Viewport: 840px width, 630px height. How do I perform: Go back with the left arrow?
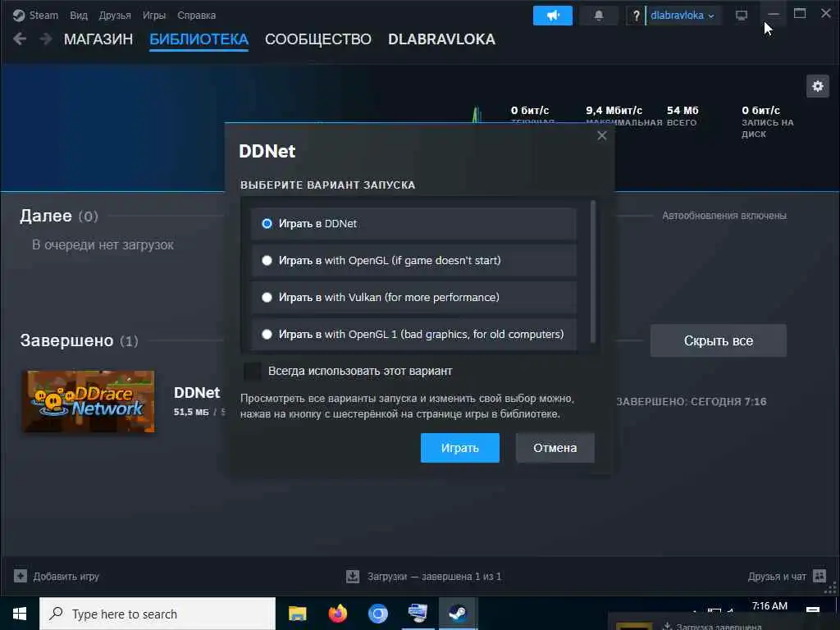coord(20,39)
